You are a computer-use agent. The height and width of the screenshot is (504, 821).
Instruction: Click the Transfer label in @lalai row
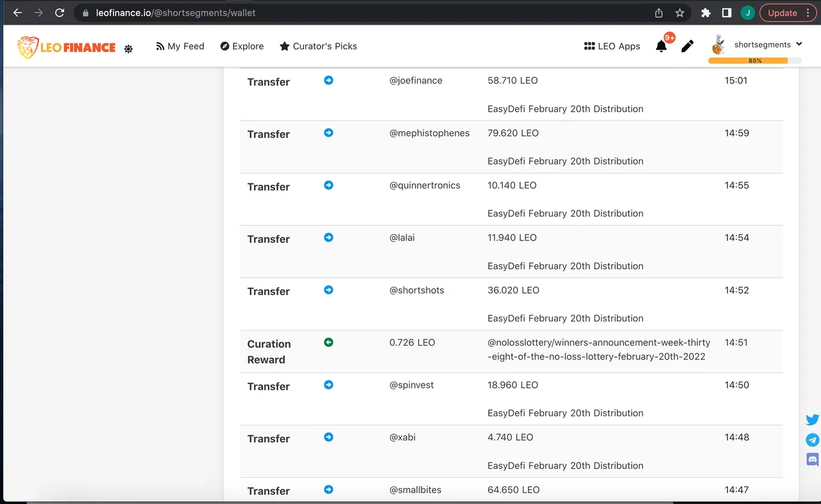[x=269, y=239]
